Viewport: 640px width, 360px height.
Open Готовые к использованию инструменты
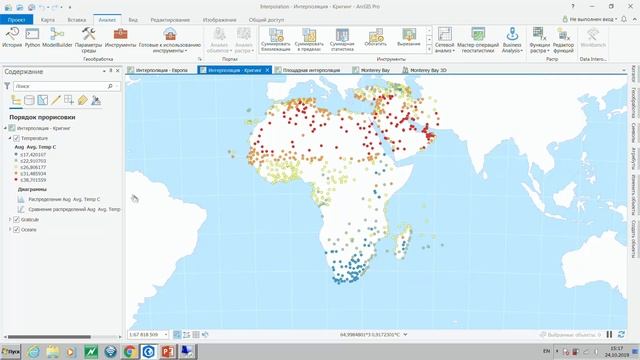point(170,40)
